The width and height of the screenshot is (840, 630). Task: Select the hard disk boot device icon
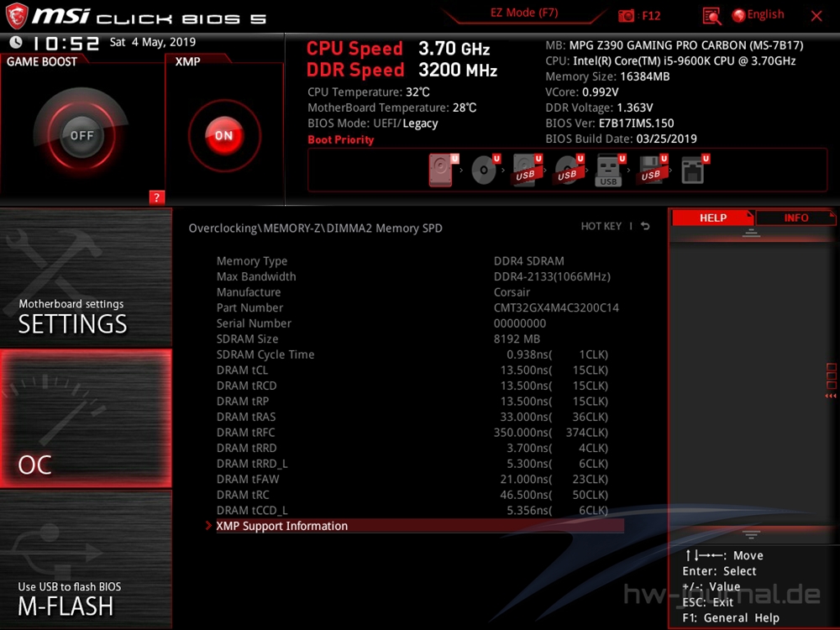tap(440, 171)
